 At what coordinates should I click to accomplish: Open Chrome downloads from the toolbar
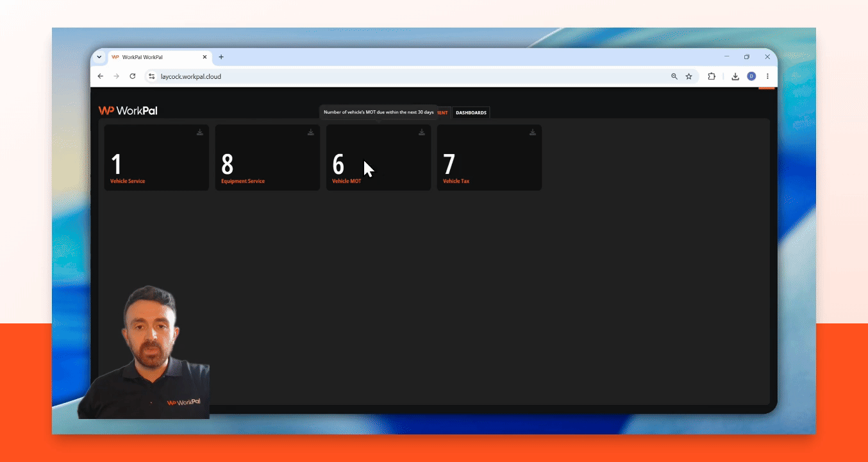coord(735,76)
